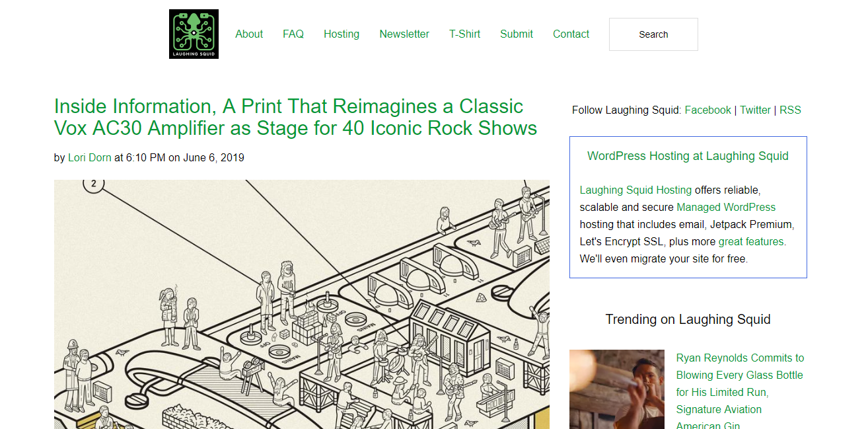Click the Managed WordPress link
The image size is (868, 429).
click(x=725, y=207)
